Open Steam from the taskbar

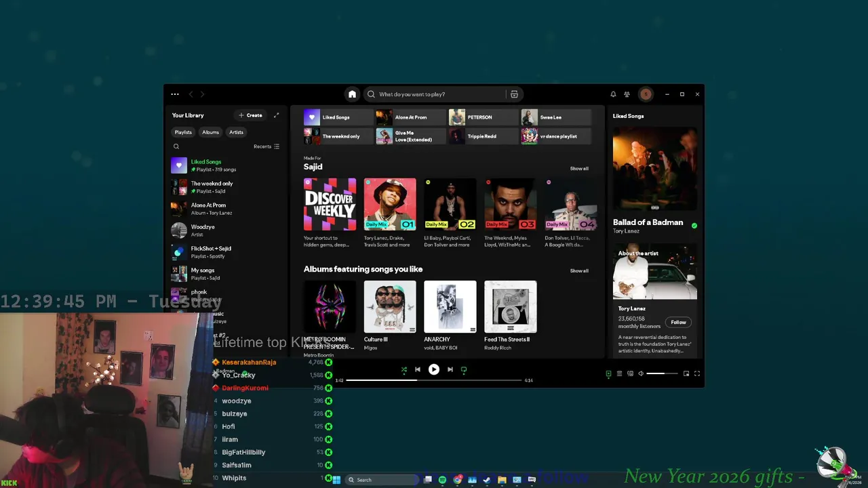[x=487, y=480]
